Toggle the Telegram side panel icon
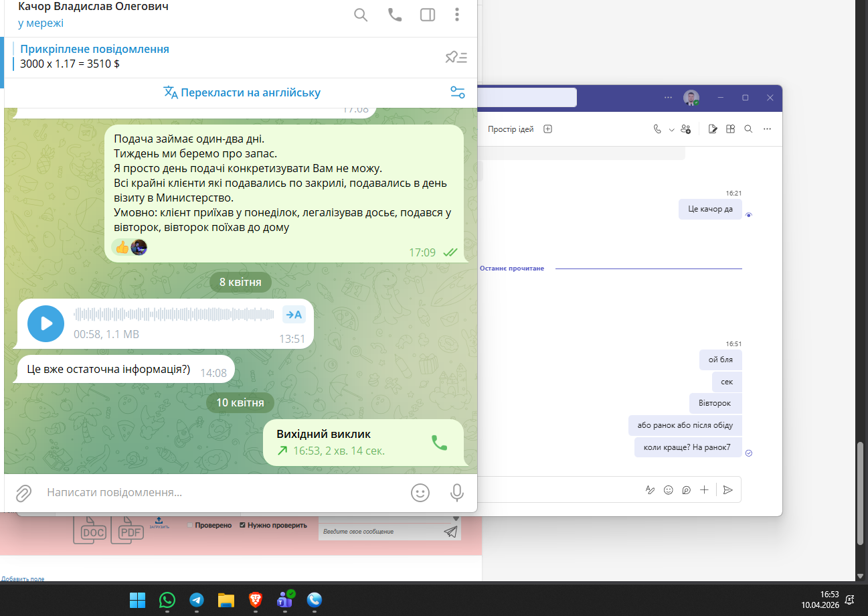The image size is (868, 616). 428,15
